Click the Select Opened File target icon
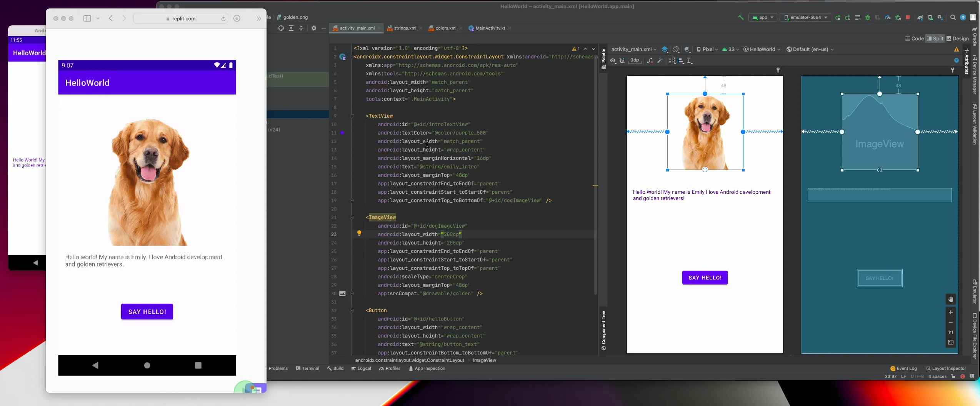The width and height of the screenshot is (980, 406). pyautogui.click(x=281, y=28)
